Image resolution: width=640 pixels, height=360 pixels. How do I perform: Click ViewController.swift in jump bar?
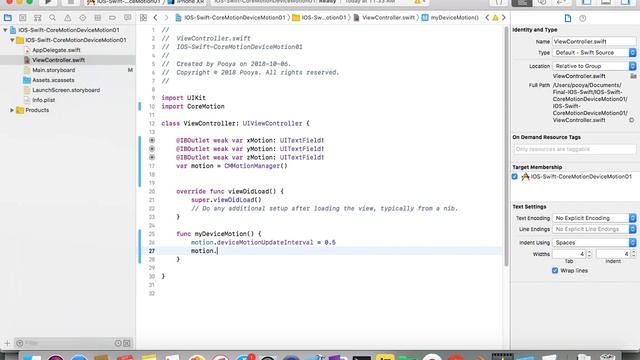click(384, 18)
